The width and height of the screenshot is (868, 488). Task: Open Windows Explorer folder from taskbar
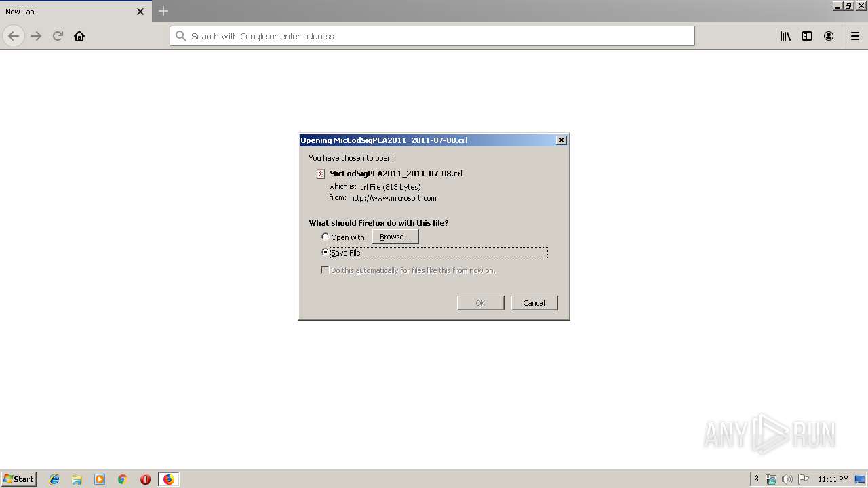coord(77,479)
